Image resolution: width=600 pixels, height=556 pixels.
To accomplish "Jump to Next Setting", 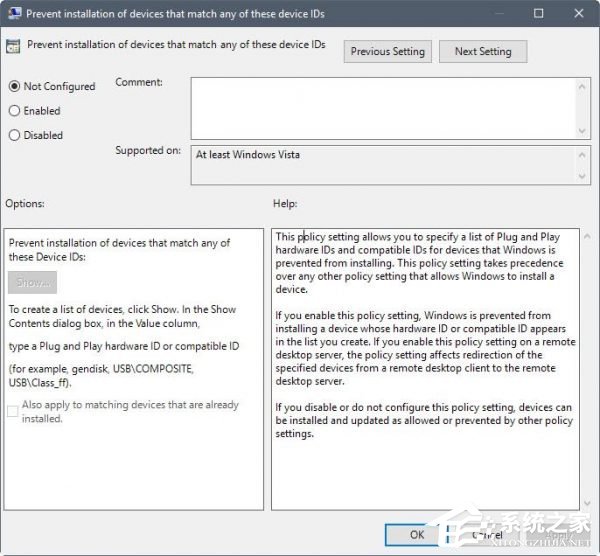I will pos(484,52).
